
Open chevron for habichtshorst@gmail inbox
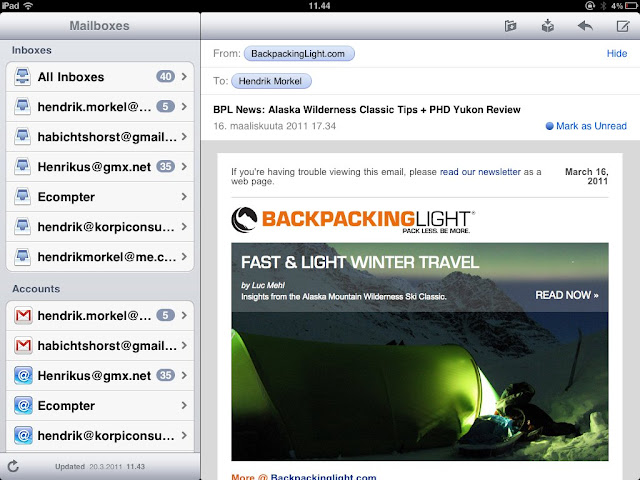click(184, 137)
